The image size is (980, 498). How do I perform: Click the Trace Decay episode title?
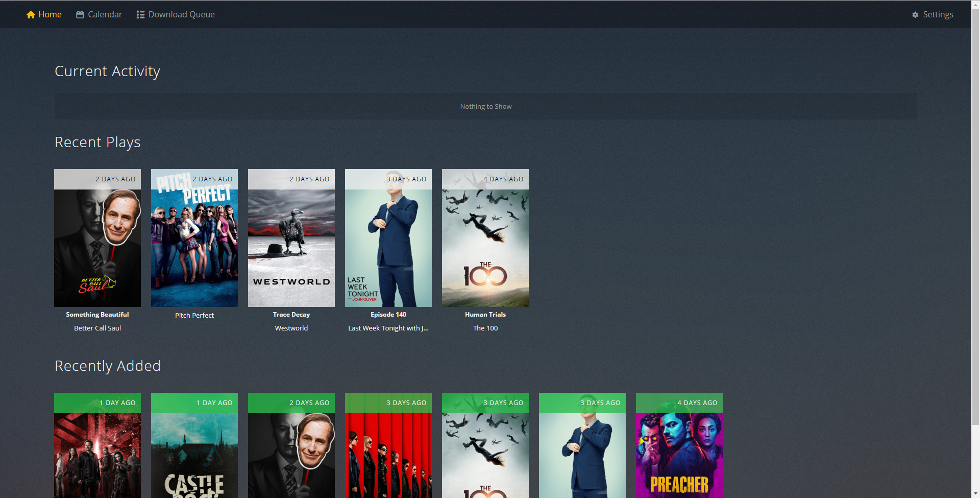tap(291, 315)
